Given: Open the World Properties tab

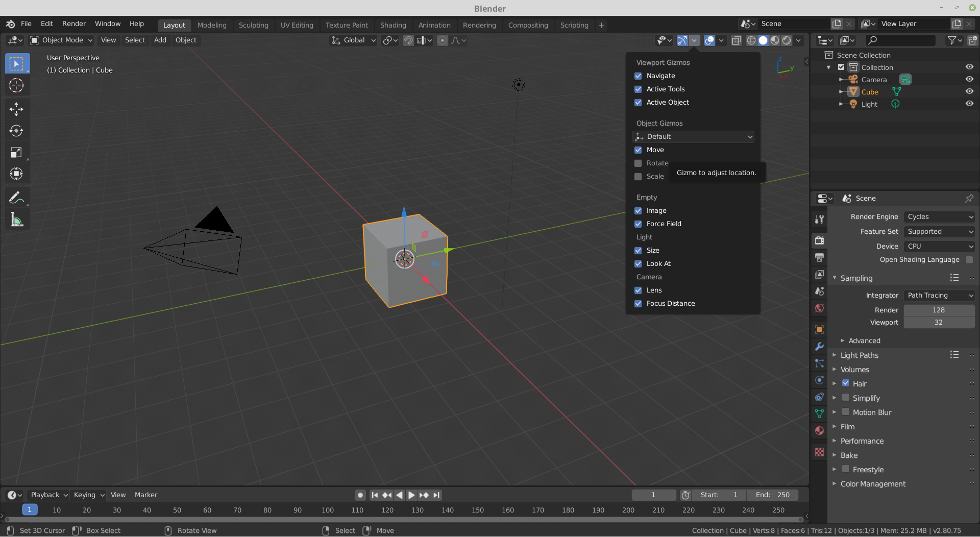Looking at the screenshot, I should tap(819, 308).
